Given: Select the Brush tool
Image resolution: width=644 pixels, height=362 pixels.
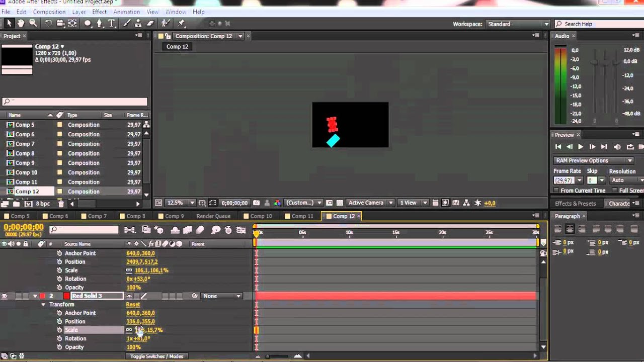Looking at the screenshot, I should tap(126, 23).
